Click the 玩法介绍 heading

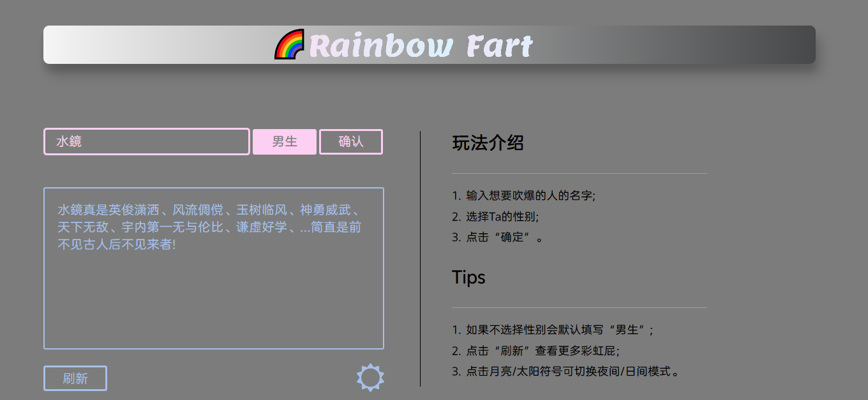click(487, 143)
